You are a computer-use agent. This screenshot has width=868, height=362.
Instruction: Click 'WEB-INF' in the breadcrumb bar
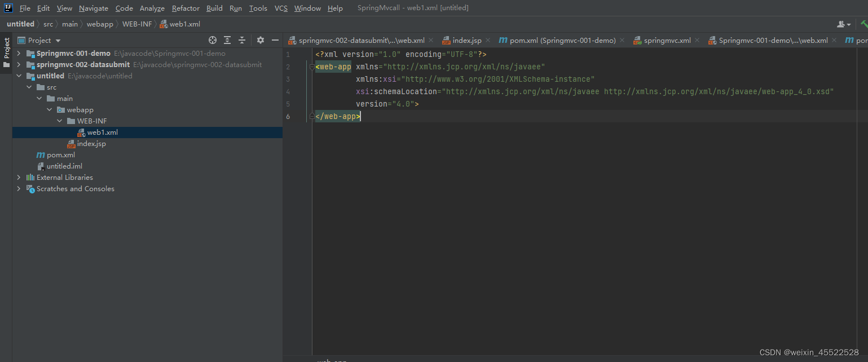tap(137, 24)
